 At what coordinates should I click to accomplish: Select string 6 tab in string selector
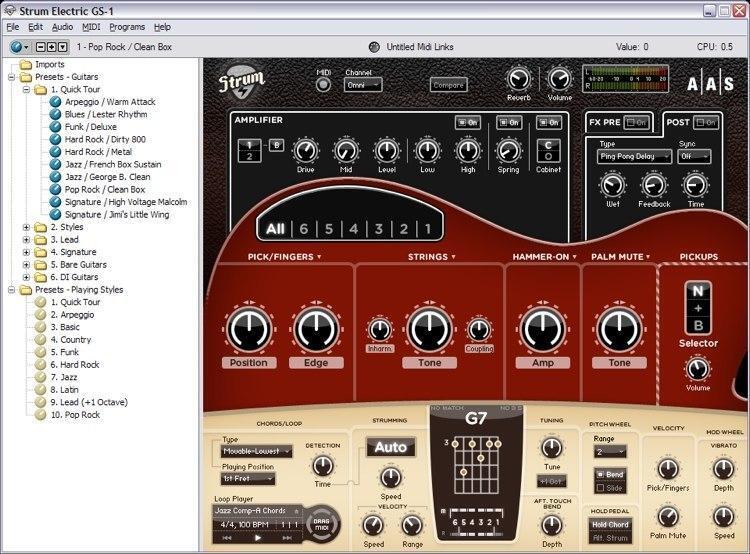(303, 229)
